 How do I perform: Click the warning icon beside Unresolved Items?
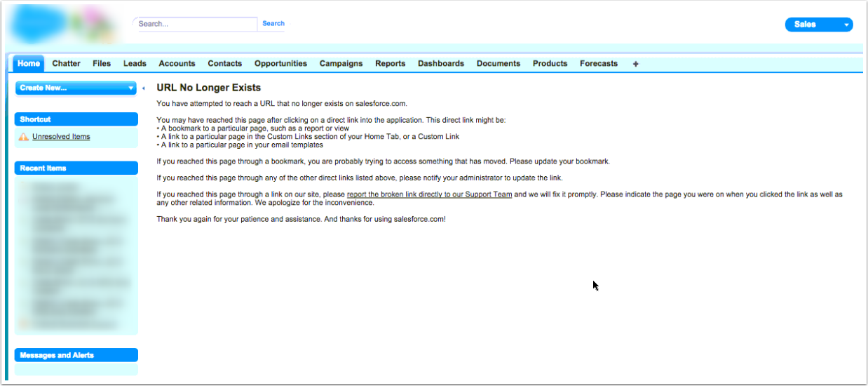(x=24, y=137)
